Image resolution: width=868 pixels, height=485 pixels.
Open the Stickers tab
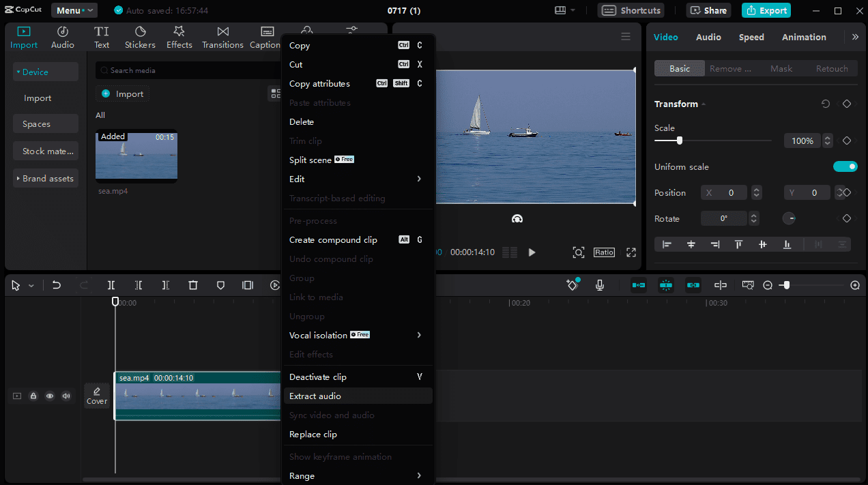click(x=140, y=38)
